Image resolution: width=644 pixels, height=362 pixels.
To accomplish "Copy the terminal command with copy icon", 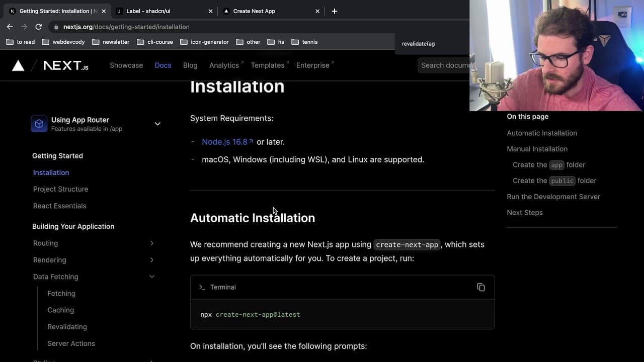I will tap(481, 287).
